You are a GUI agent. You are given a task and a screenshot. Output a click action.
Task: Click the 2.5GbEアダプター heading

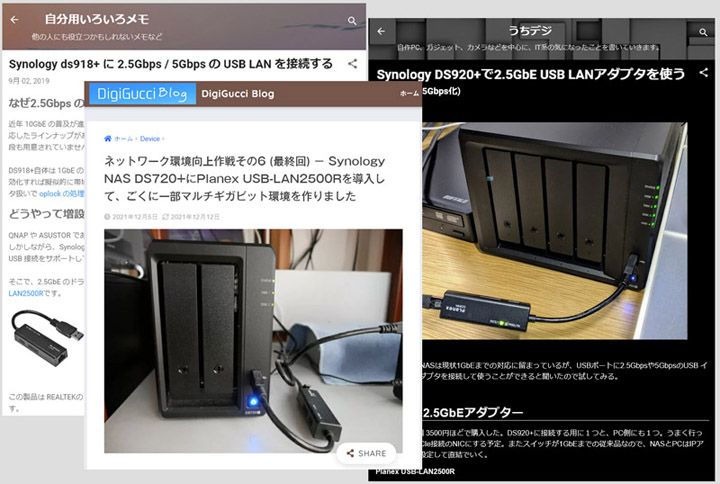click(472, 412)
